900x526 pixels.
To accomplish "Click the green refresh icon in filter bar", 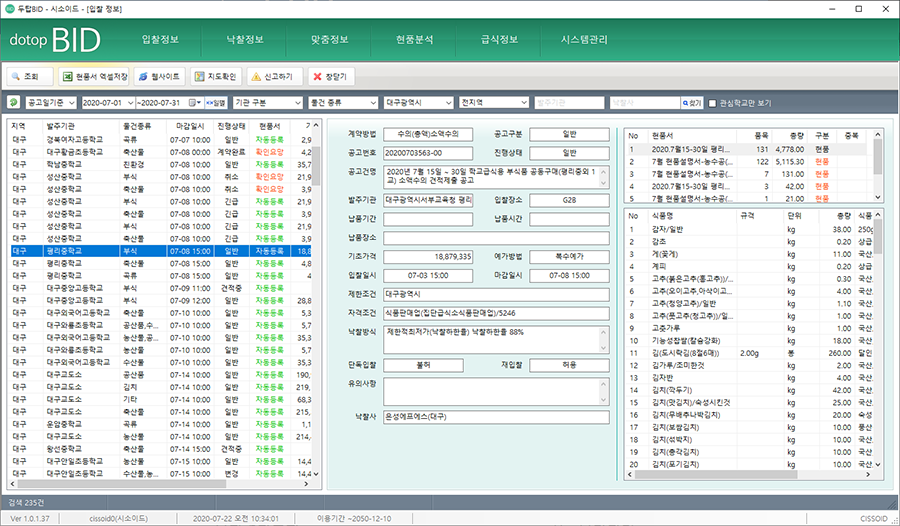I will pos(13,102).
